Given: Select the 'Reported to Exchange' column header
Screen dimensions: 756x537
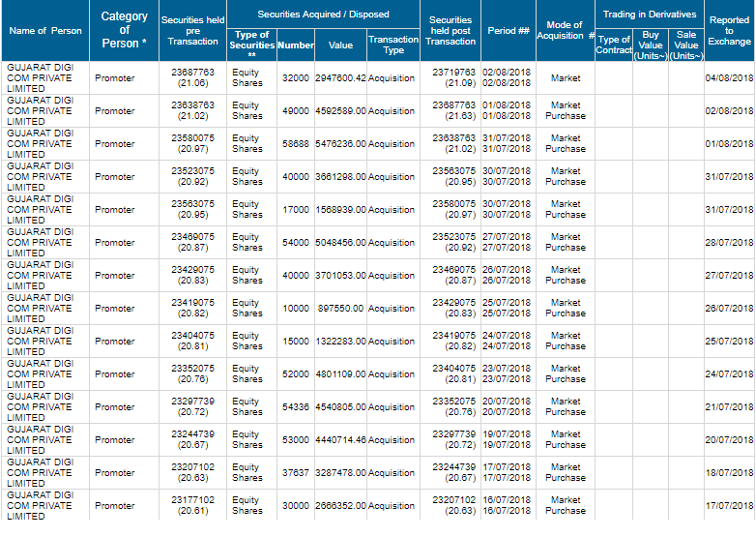Looking at the screenshot, I should tap(729, 30).
